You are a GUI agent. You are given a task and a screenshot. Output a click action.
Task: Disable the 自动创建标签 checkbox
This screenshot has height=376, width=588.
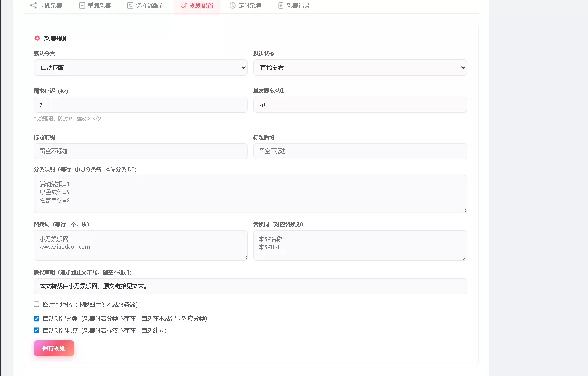[36, 330]
